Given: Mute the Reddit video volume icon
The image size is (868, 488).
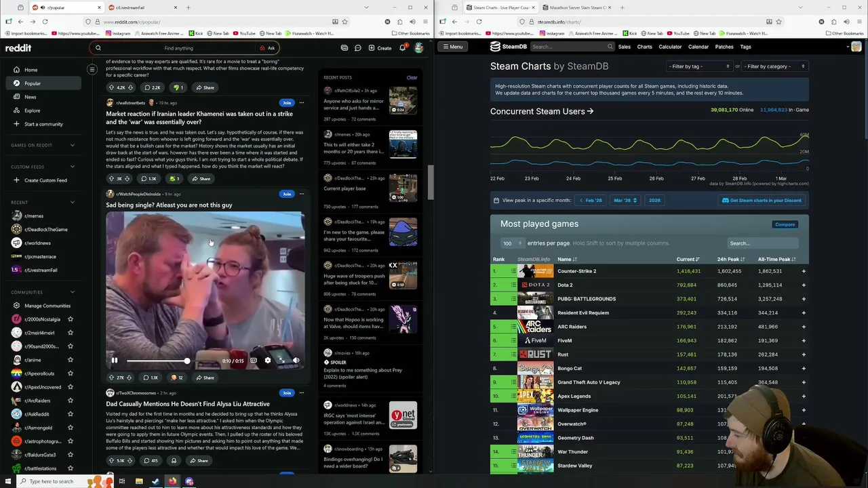Looking at the screenshot, I should pos(296,361).
